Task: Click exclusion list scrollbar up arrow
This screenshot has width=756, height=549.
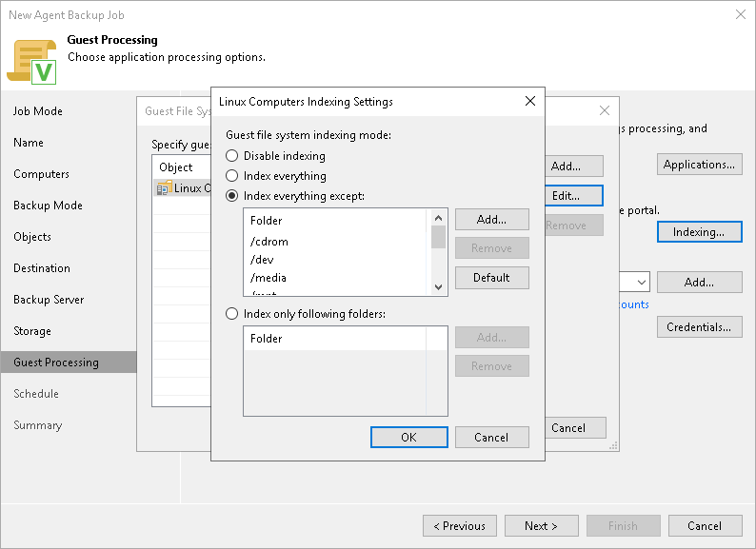Action: pos(438,218)
